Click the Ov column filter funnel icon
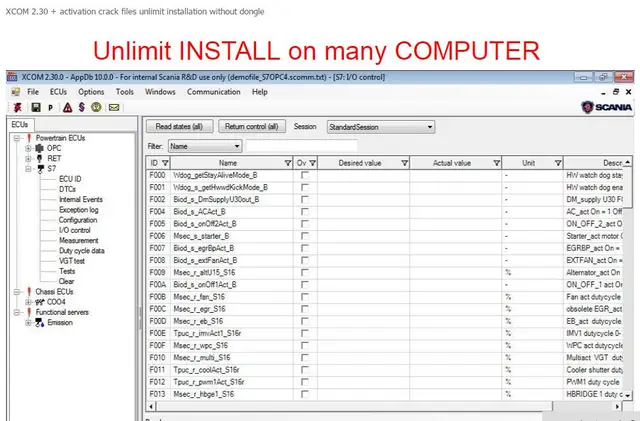 tap(313, 163)
